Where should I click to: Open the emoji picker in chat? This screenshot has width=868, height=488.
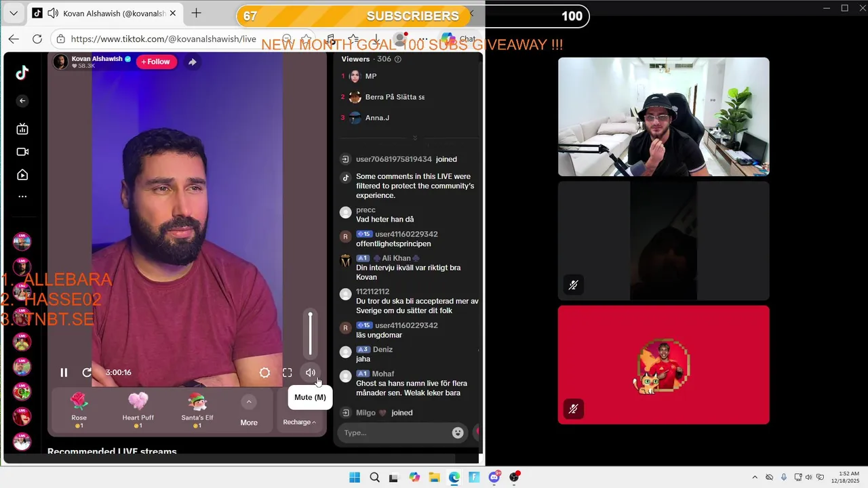(x=458, y=432)
